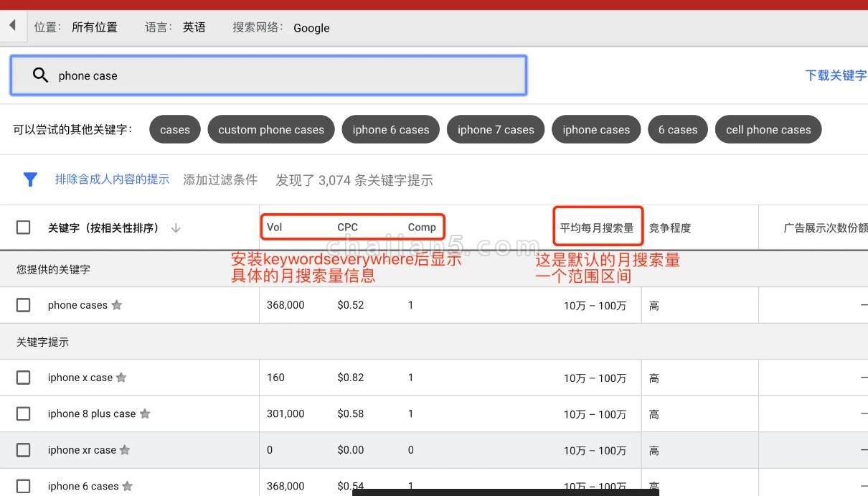Check the box for 'phone cases' row

pos(24,305)
